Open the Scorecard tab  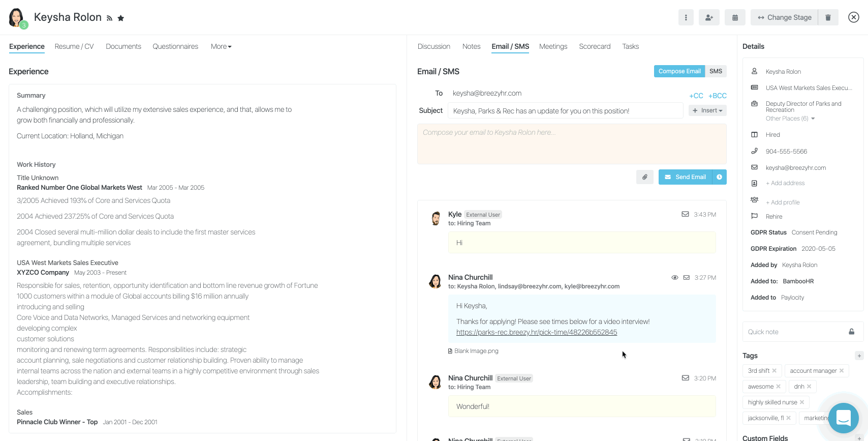(595, 46)
